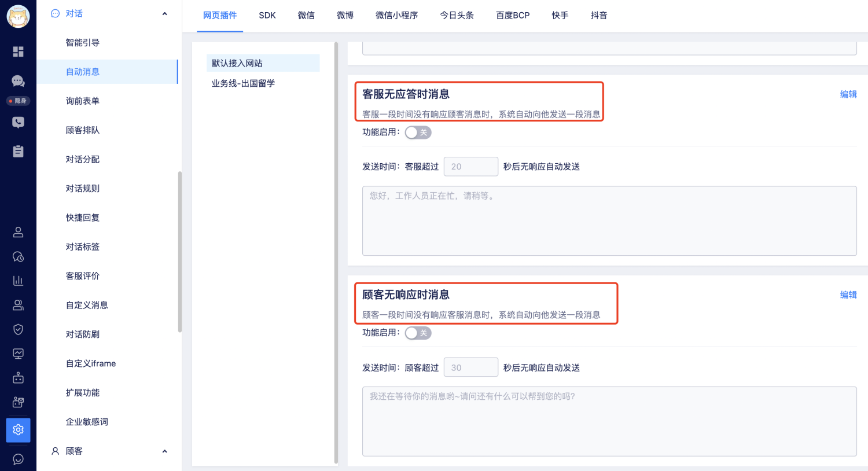Open the single-person customer icon
Screen dimensions: 868x471
click(18, 232)
